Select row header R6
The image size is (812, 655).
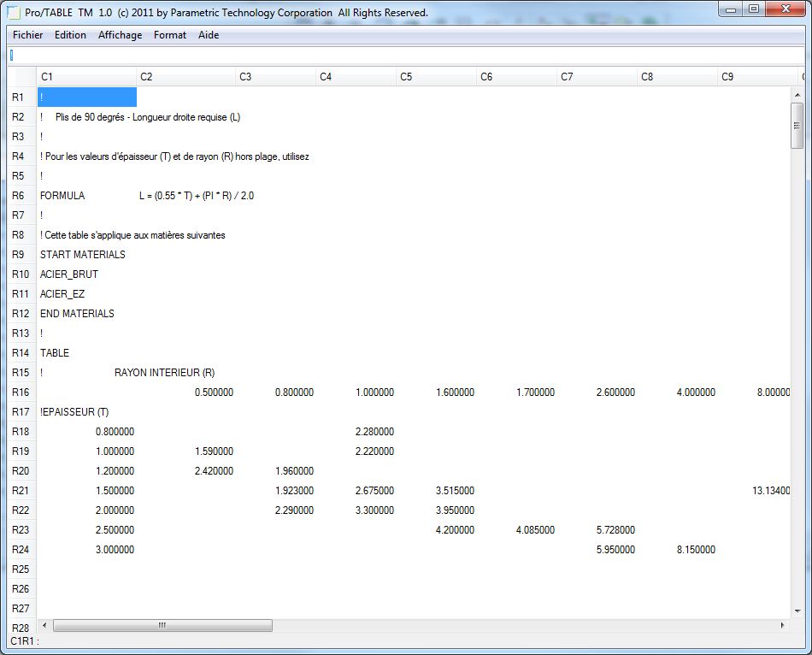pyautogui.click(x=21, y=195)
